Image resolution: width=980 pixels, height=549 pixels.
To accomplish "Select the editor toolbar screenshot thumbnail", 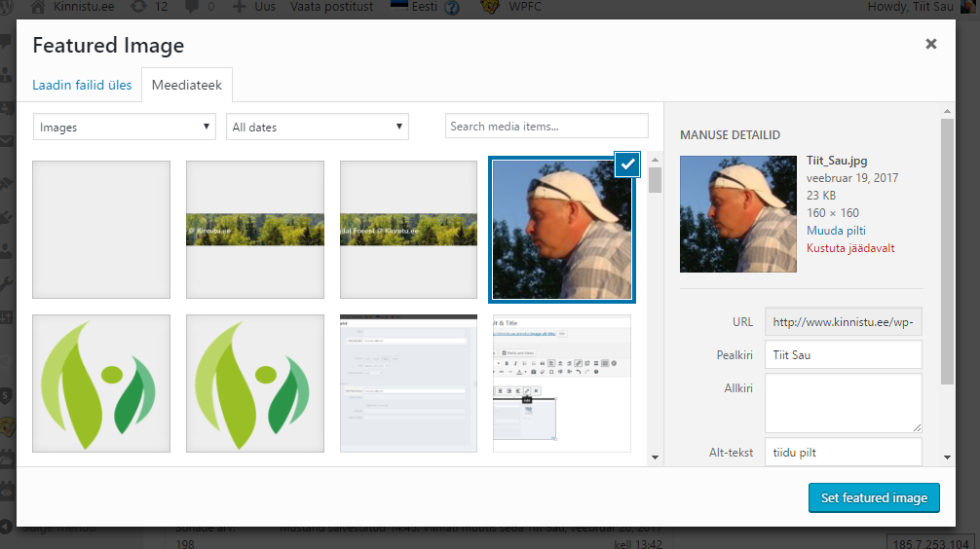I will tap(562, 384).
